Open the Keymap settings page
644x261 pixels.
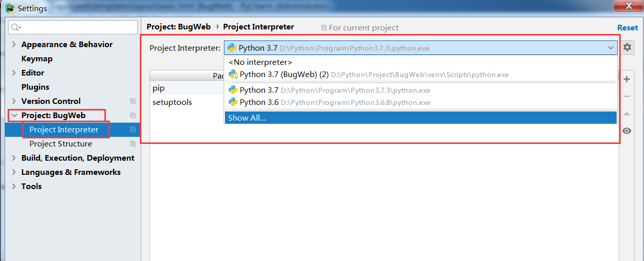pos(37,59)
